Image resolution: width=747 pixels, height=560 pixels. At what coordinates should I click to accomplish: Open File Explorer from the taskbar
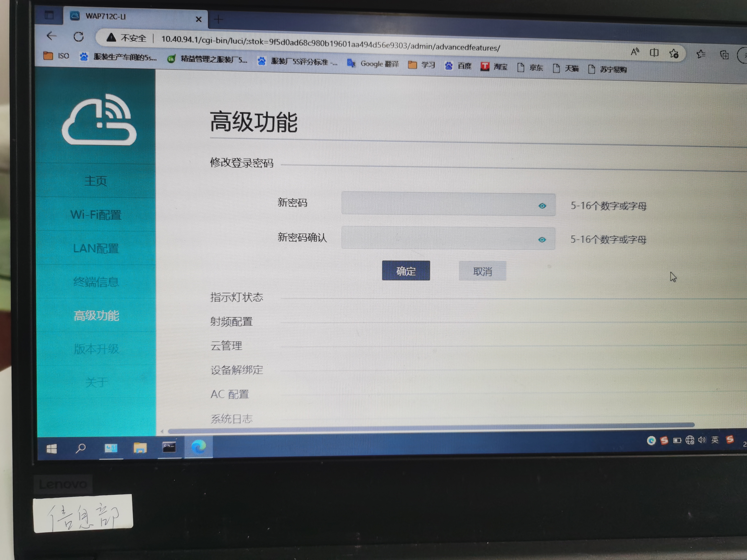click(140, 448)
